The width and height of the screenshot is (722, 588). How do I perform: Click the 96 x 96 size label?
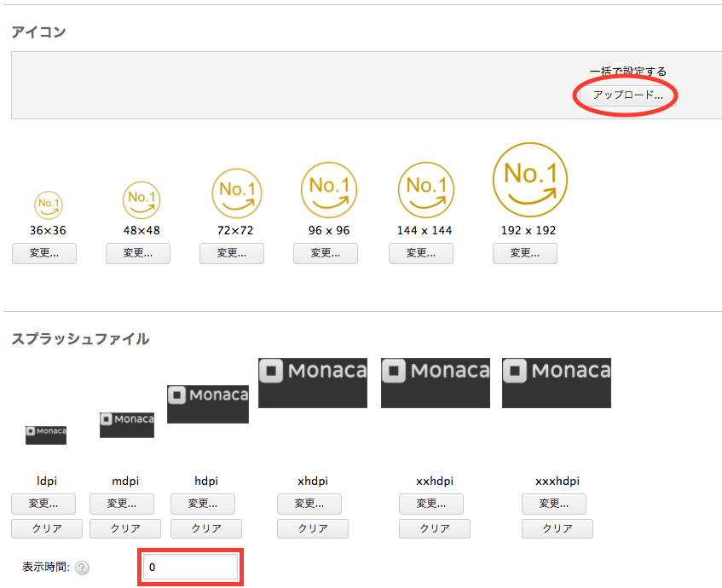[329, 230]
